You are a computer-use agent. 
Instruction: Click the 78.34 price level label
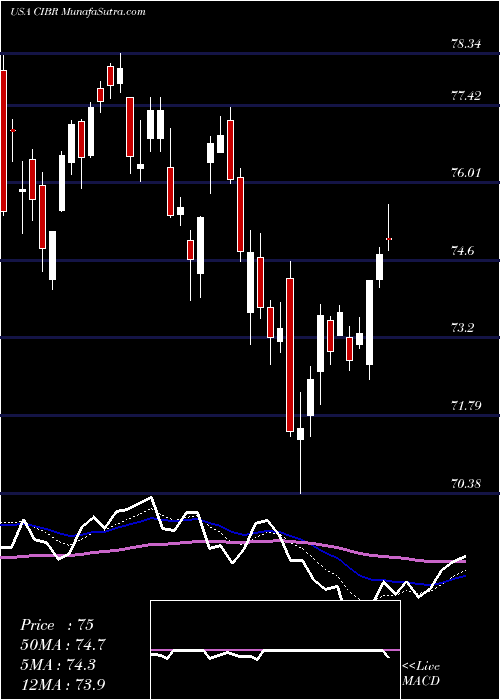466,44
